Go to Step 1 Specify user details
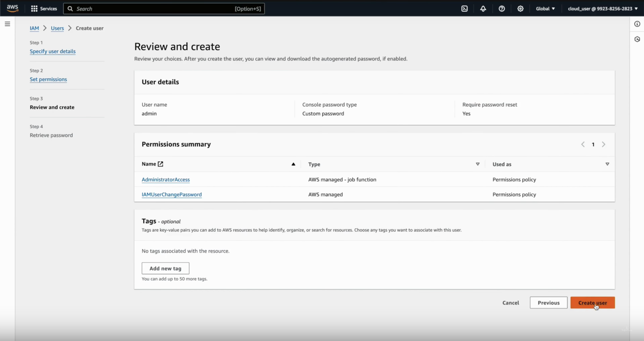Screen dimensions: 644x341 [x=53, y=51]
